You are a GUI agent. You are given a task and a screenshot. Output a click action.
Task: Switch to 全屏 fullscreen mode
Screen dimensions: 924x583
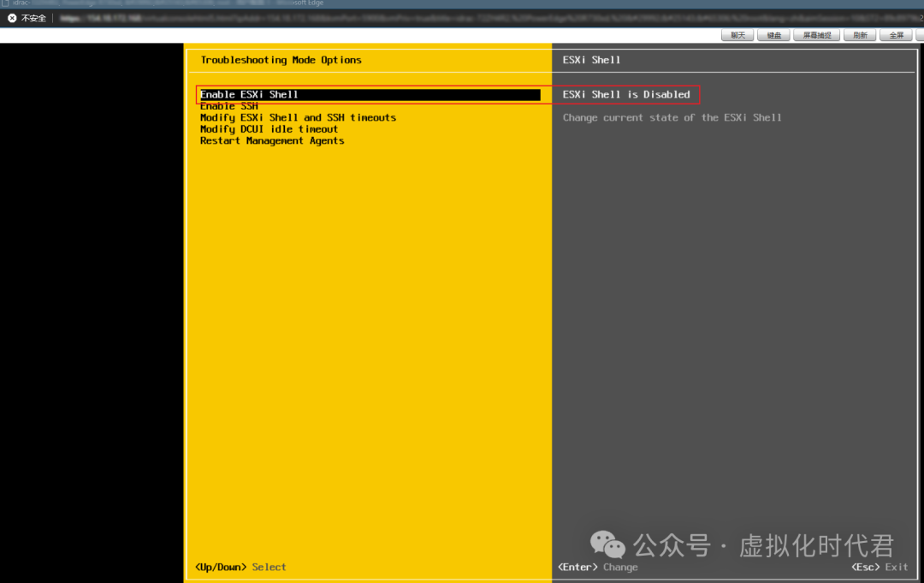[x=896, y=35]
